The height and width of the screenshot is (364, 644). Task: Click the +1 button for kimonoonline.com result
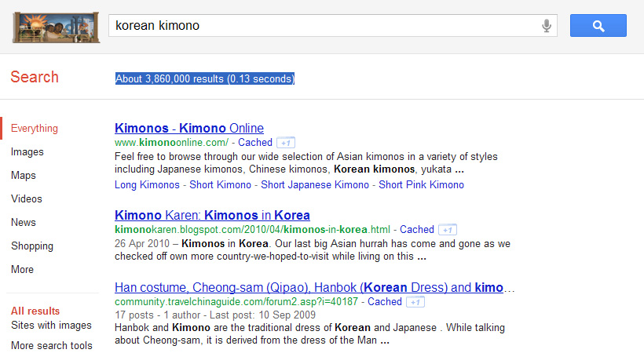286,143
